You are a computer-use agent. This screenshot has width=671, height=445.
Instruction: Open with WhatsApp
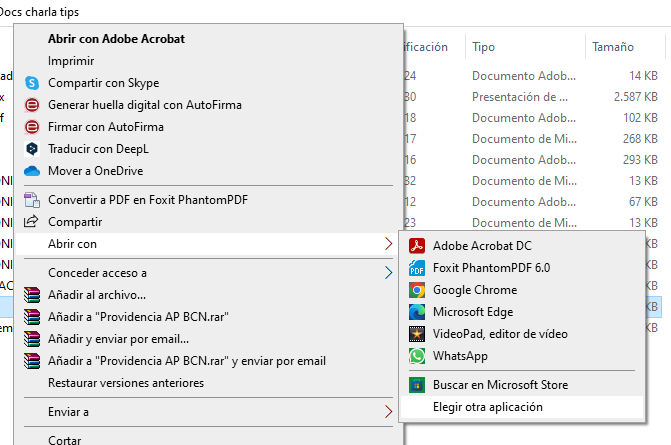click(521, 356)
